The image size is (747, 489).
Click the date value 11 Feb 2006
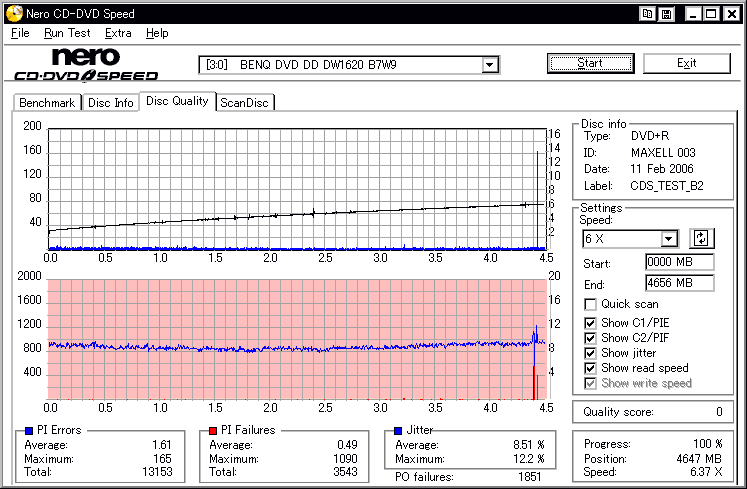point(662,169)
